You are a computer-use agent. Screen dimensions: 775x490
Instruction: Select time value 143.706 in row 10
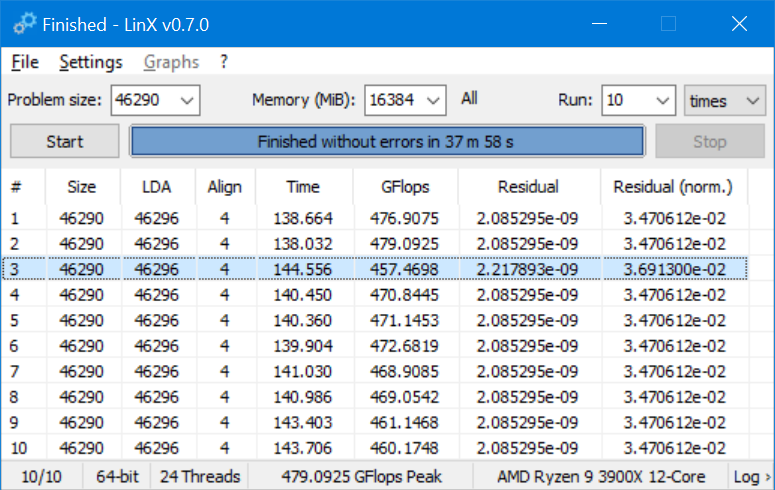(x=302, y=448)
